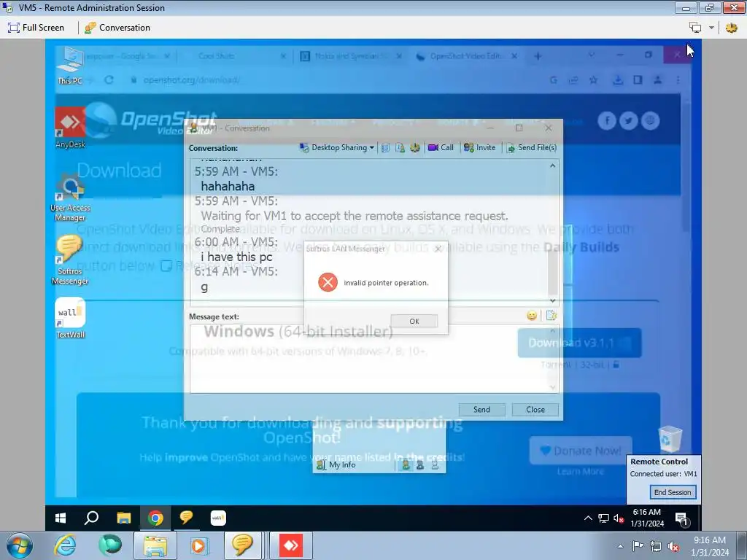Click the monitor display icon in session toolbar
The height and width of the screenshot is (560, 747).
[x=695, y=28]
